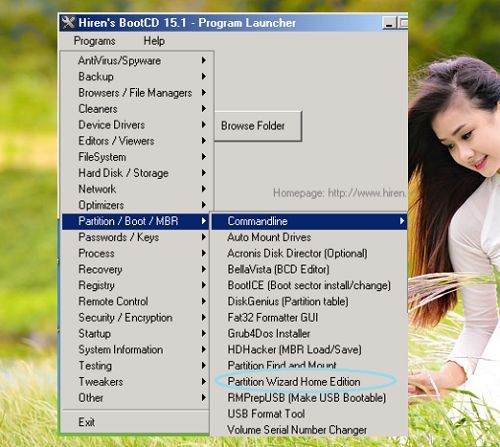Open the Process submenu
The height and width of the screenshot is (447, 500).
(135, 253)
